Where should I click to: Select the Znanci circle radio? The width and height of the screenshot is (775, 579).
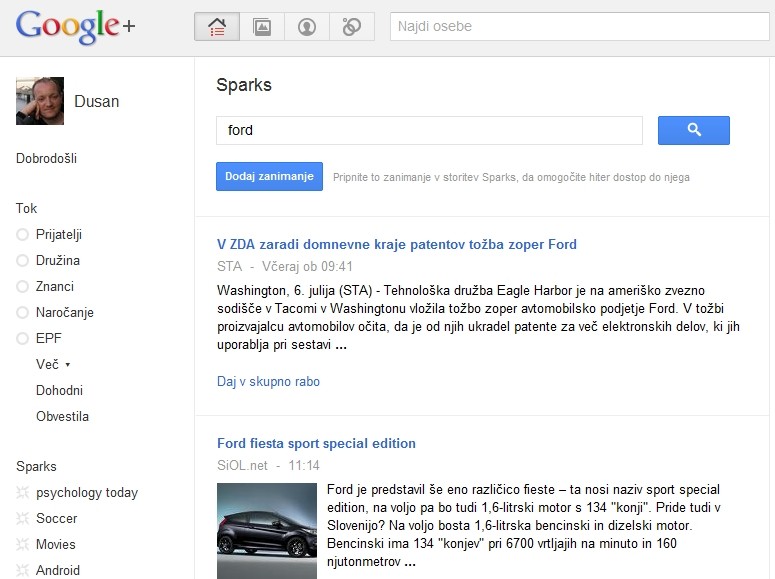tap(22, 286)
